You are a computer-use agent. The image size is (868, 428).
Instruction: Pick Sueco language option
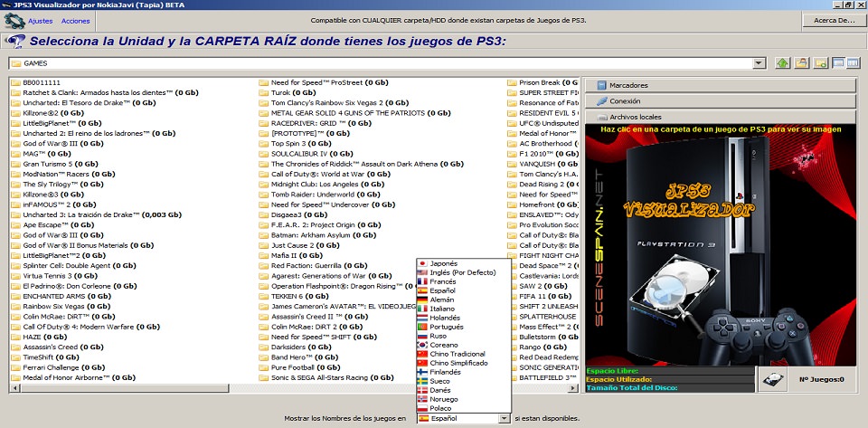click(463, 381)
